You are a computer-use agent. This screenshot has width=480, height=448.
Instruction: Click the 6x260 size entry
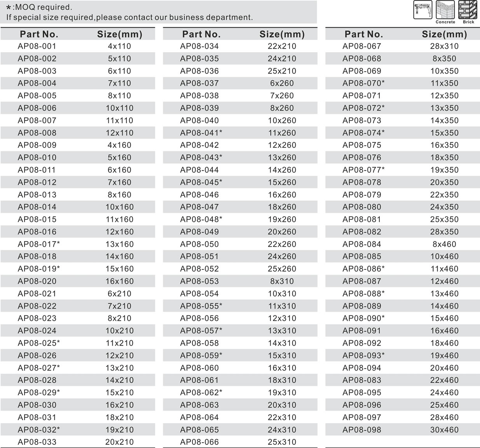282,83
